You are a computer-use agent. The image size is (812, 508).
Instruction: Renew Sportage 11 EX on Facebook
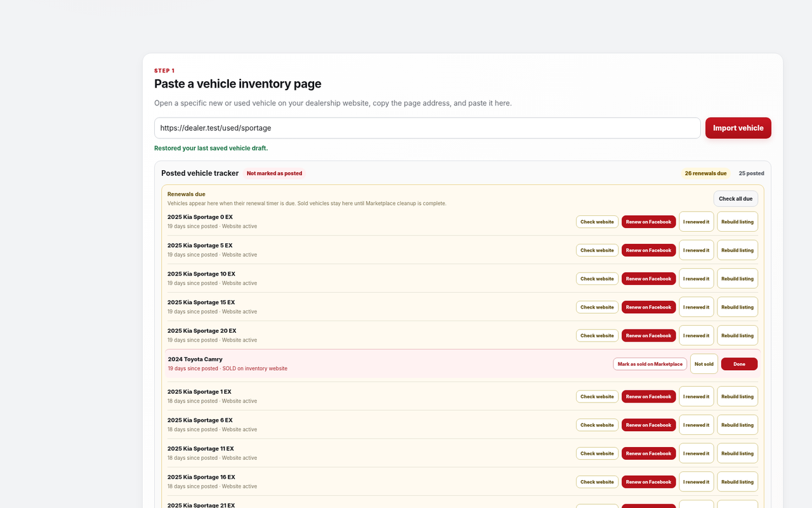(x=648, y=454)
